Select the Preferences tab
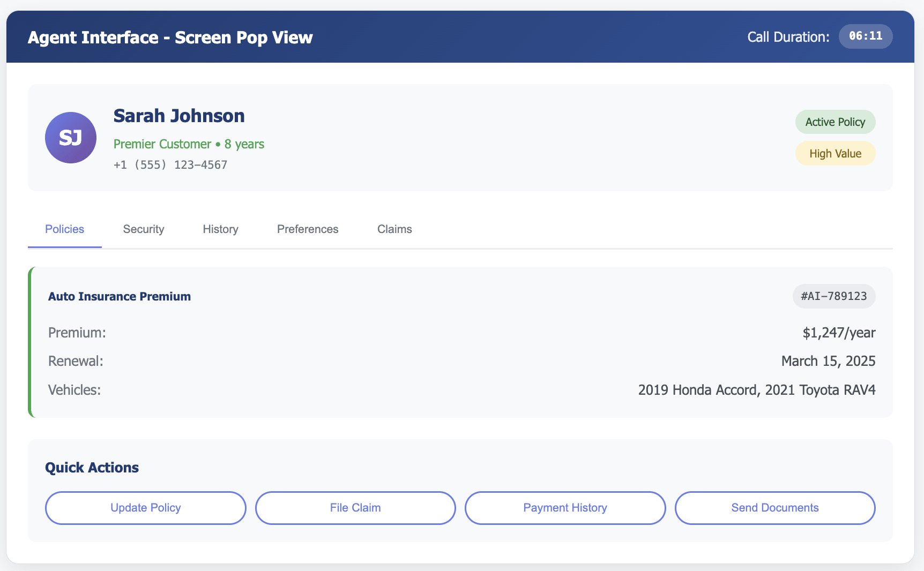Screen dimensions: 924x571 click(x=308, y=229)
